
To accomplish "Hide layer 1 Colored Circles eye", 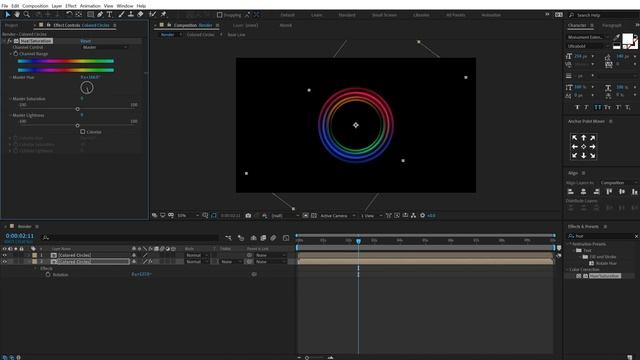I will 5,255.
